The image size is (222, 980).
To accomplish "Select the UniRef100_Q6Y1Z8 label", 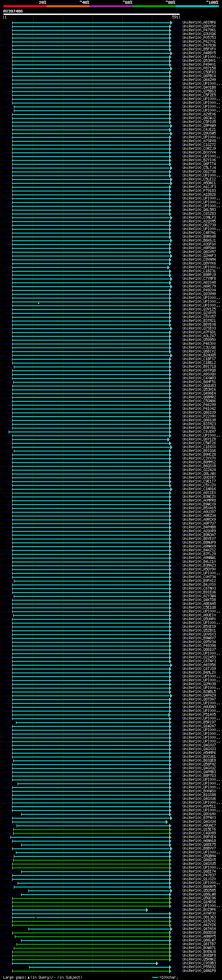I will 199,439.
